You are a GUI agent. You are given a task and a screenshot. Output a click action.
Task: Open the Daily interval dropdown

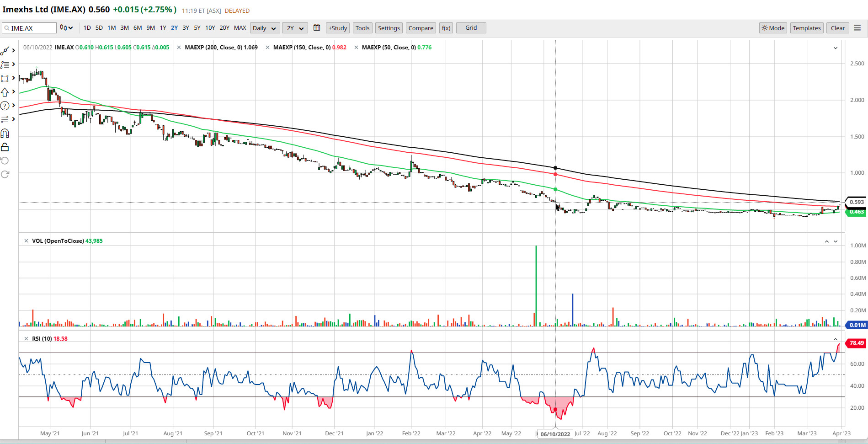click(x=265, y=28)
